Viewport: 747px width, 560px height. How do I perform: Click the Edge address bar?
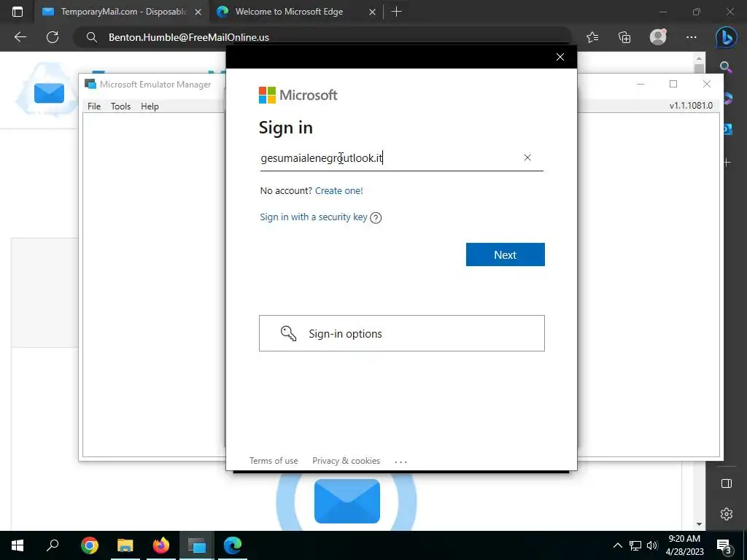tap(324, 37)
